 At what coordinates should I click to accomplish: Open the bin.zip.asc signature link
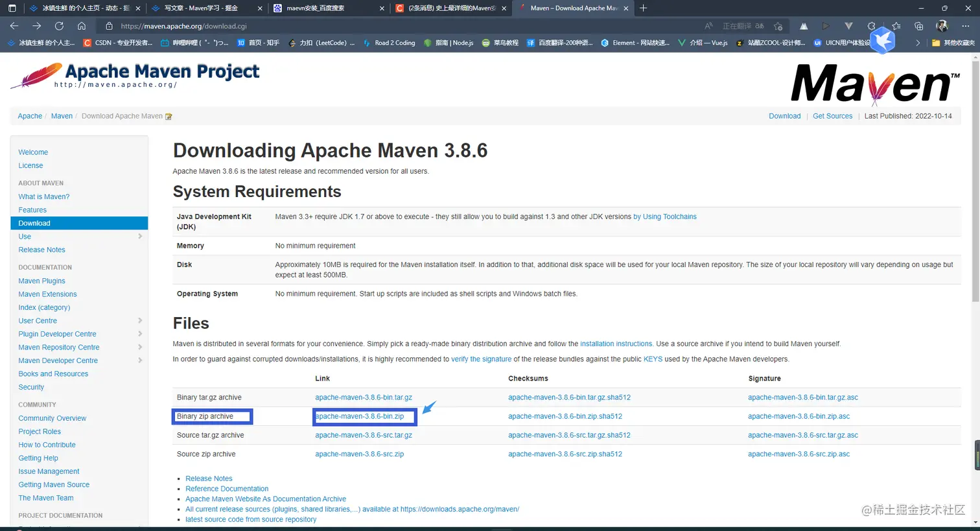[x=799, y=416]
